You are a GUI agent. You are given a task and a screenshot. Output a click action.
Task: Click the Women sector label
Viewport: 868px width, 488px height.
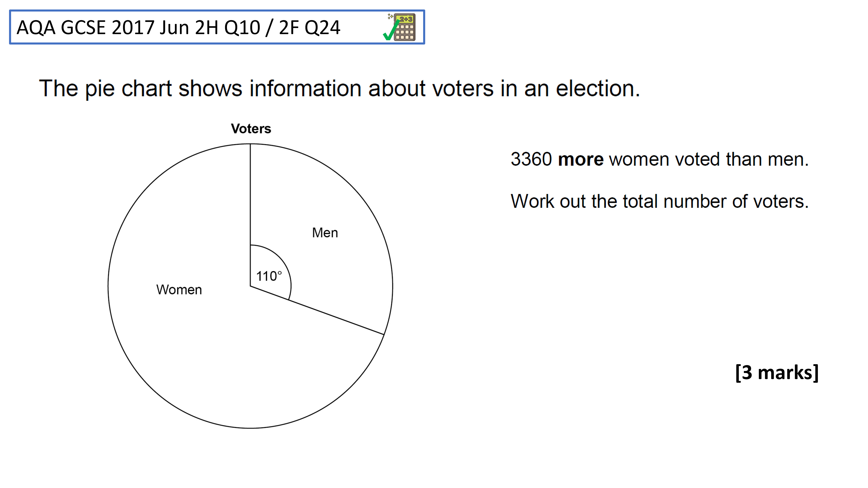tap(179, 290)
